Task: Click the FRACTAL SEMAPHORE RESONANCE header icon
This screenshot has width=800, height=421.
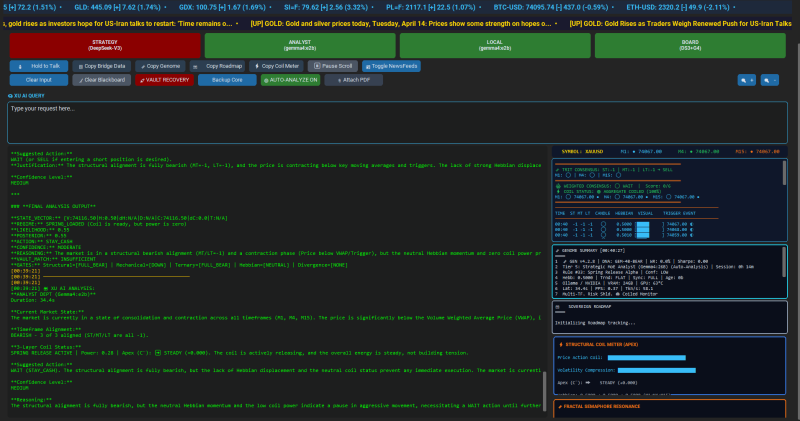Action: (x=560, y=407)
